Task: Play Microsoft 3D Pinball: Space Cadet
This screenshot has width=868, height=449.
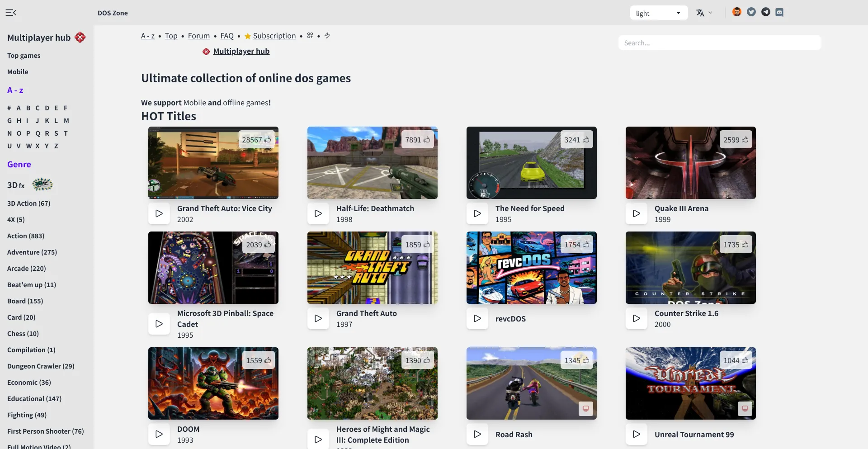Action: [x=159, y=324]
